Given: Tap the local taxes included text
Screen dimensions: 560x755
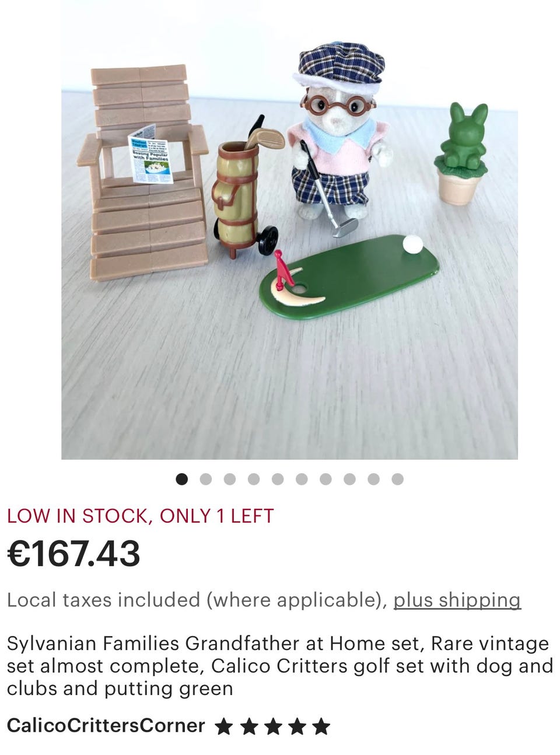Looking at the screenshot, I should [x=197, y=600].
